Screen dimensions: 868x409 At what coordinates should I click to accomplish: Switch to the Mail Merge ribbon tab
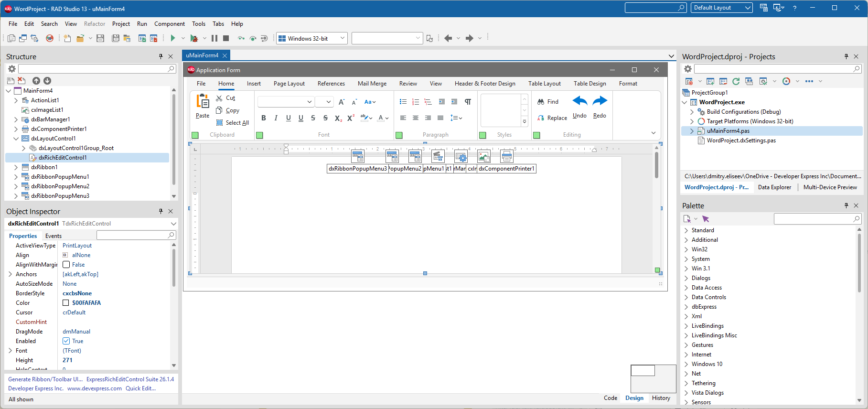tap(372, 84)
